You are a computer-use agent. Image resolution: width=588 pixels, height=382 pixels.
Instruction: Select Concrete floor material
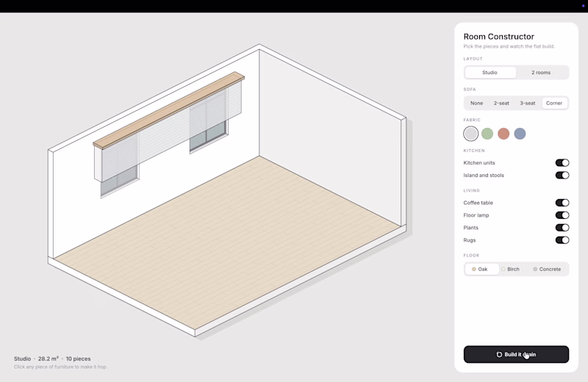click(547, 269)
